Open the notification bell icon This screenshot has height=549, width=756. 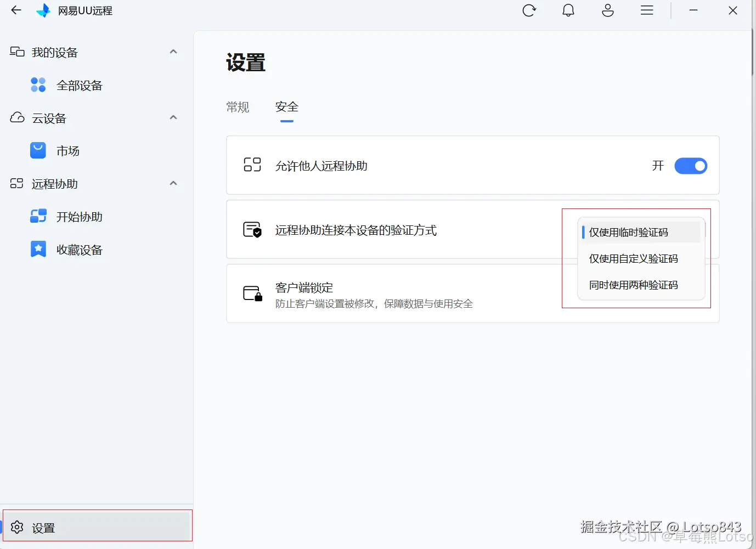click(x=568, y=10)
